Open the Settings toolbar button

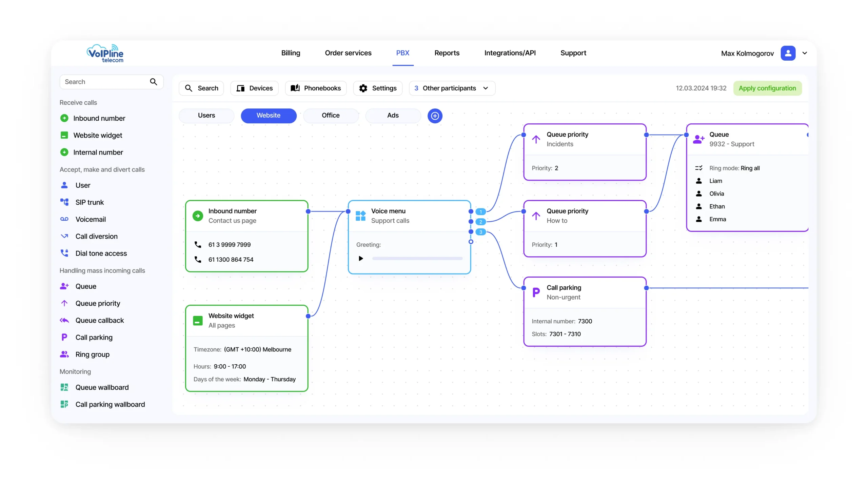[377, 88]
